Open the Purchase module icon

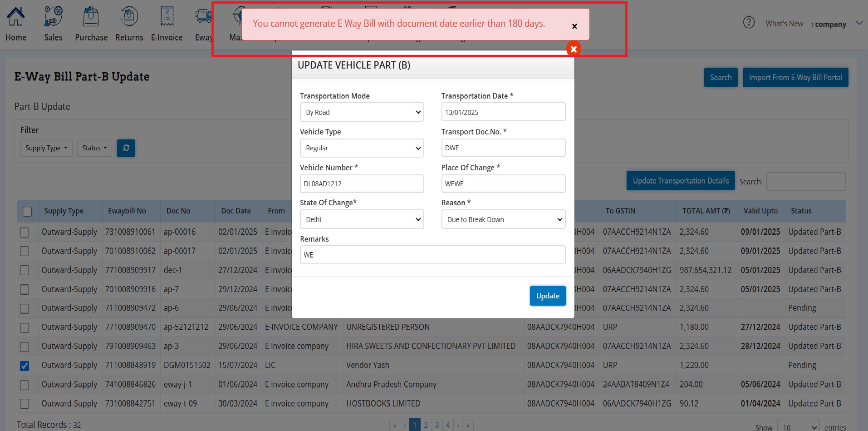91,17
